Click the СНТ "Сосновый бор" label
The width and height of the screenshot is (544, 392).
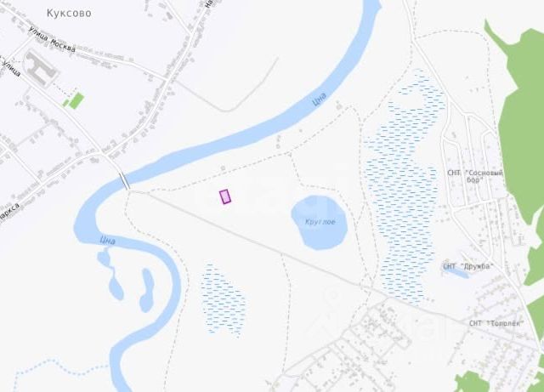475,176
